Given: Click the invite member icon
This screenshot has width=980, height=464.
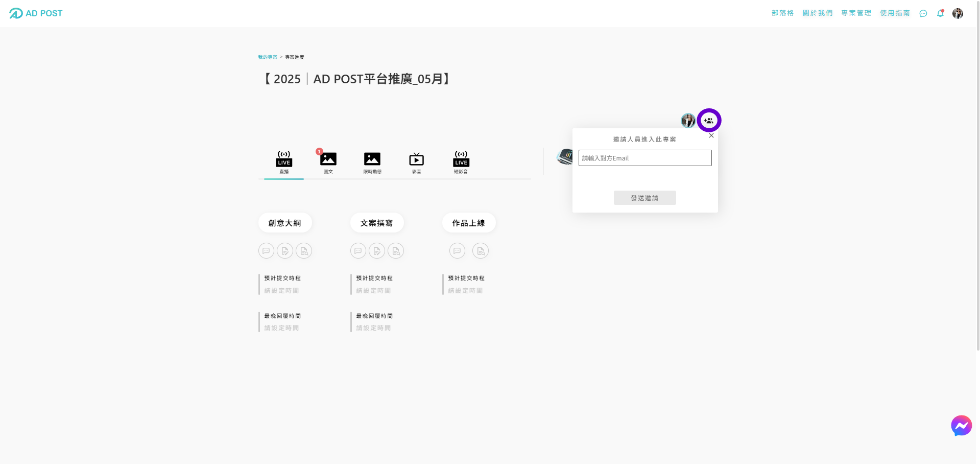Looking at the screenshot, I should tap(709, 120).
